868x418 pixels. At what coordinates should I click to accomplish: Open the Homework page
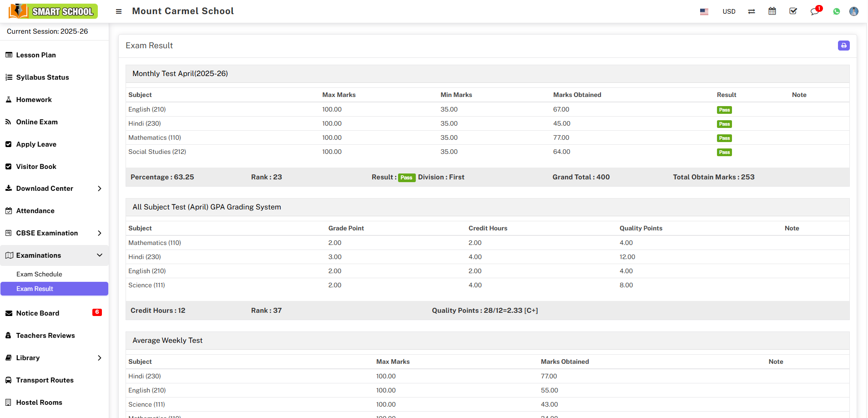pos(34,100)
